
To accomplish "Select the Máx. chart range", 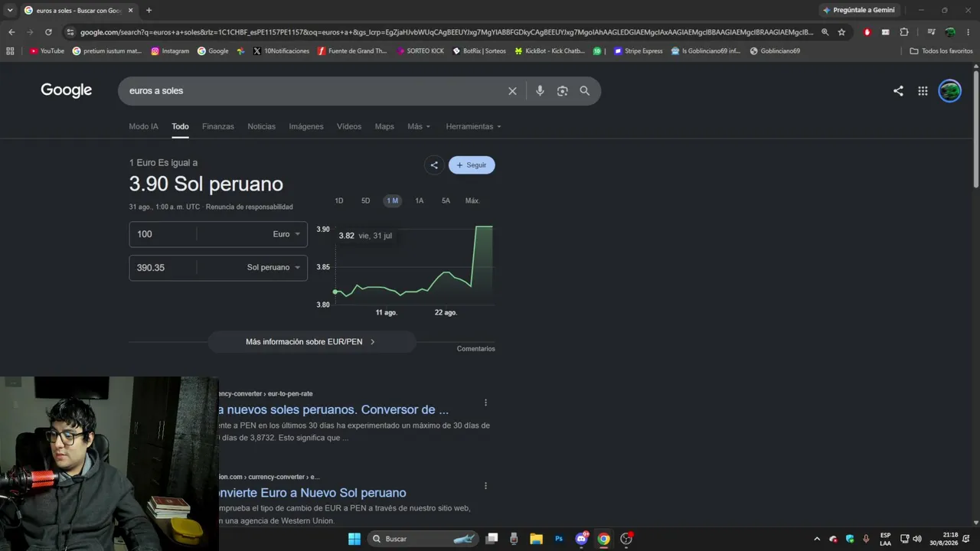I will click(x=472, y=201).
